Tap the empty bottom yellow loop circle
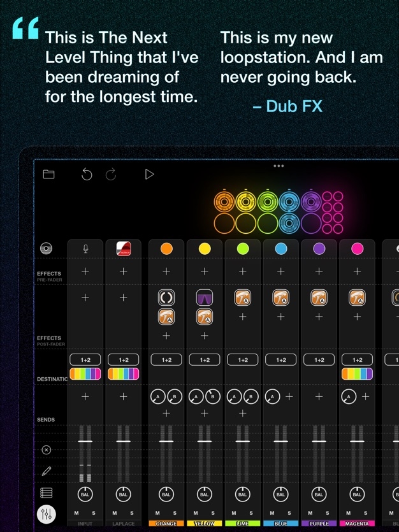This screenshot has height=532, width=399. (246, 224)
